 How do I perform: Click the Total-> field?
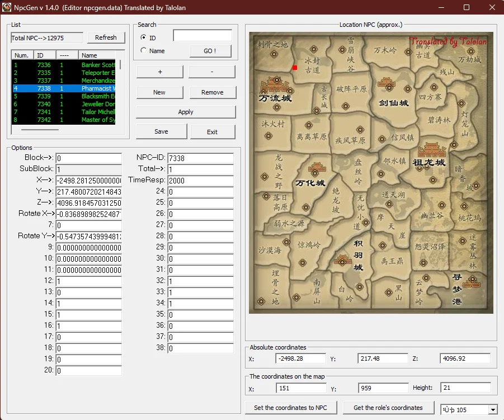point(201,169)
